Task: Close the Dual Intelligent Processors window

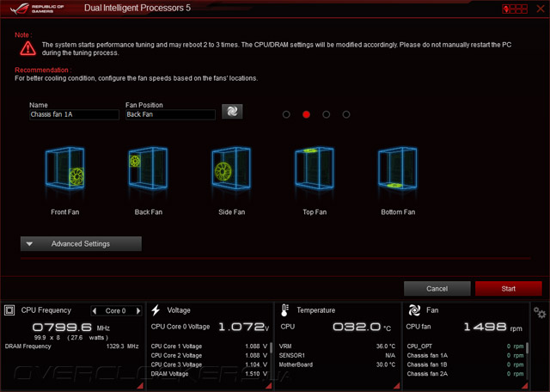Action: tap(541, 9)
